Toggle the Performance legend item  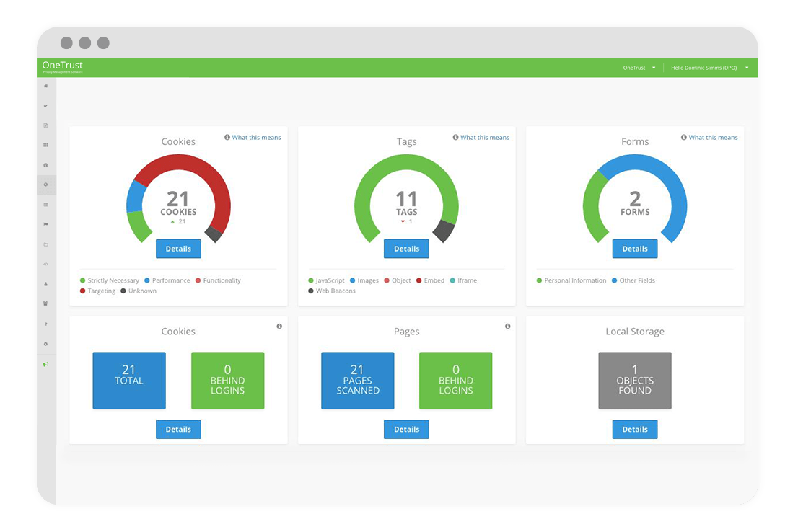[x=167, y=280]
